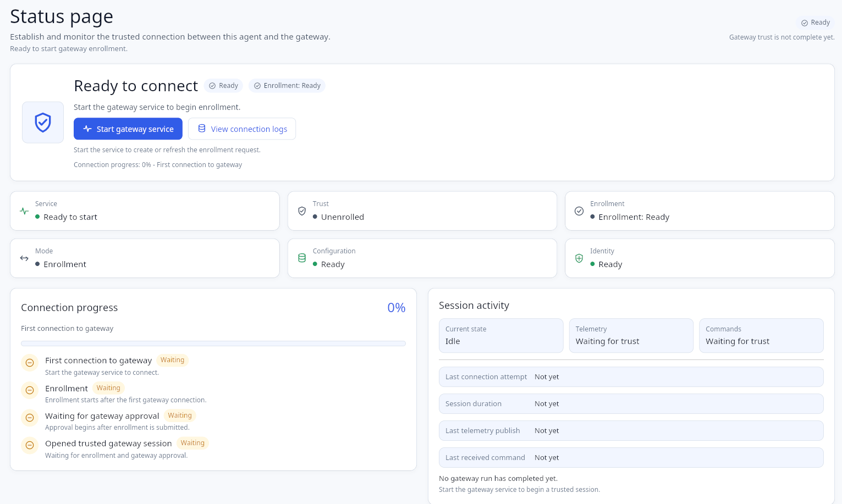Click the Last connection attempt row
The width and height of the screenshot is (842, 504).
pos(631,377)
